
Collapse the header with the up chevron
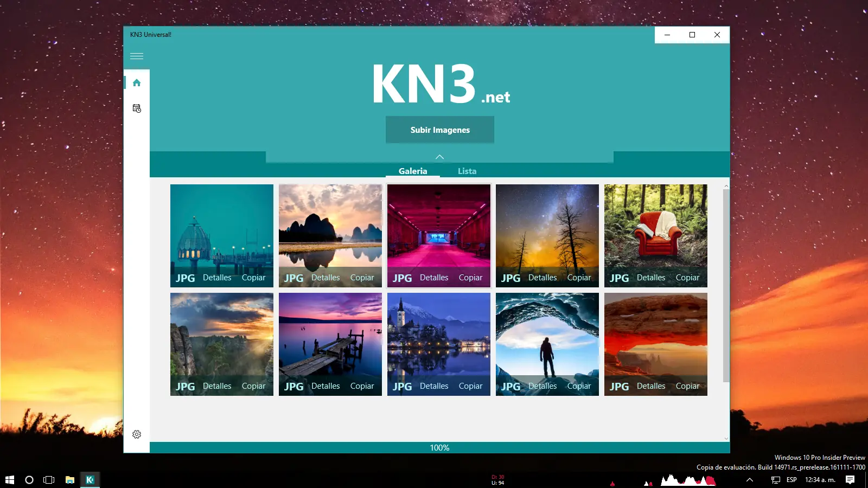(x=440, y=157)
